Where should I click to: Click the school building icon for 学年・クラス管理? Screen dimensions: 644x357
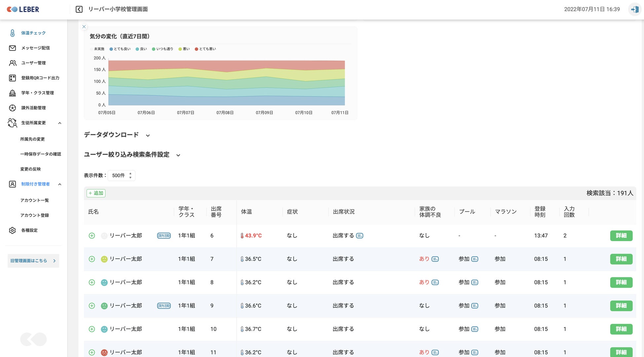coord(12,93)
